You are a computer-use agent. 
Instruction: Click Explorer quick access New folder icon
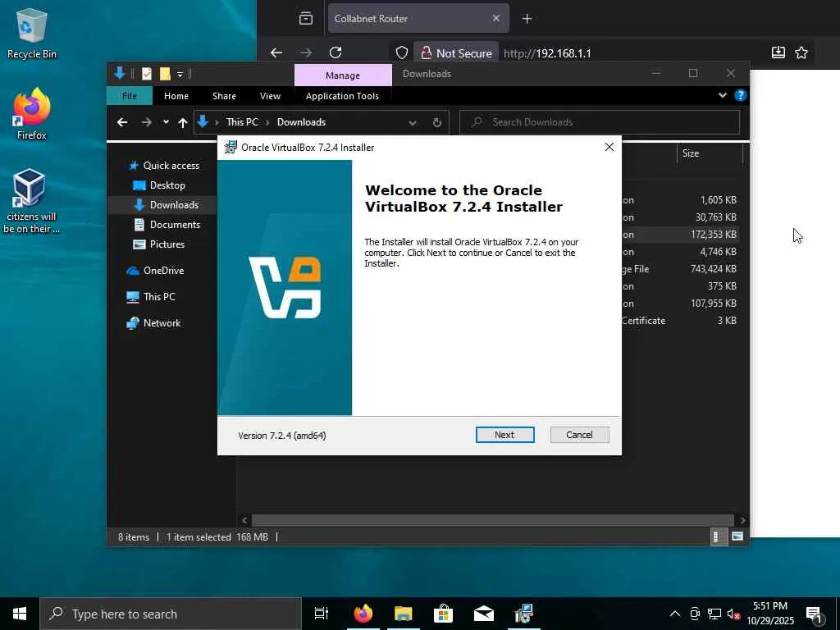(165, 74)
